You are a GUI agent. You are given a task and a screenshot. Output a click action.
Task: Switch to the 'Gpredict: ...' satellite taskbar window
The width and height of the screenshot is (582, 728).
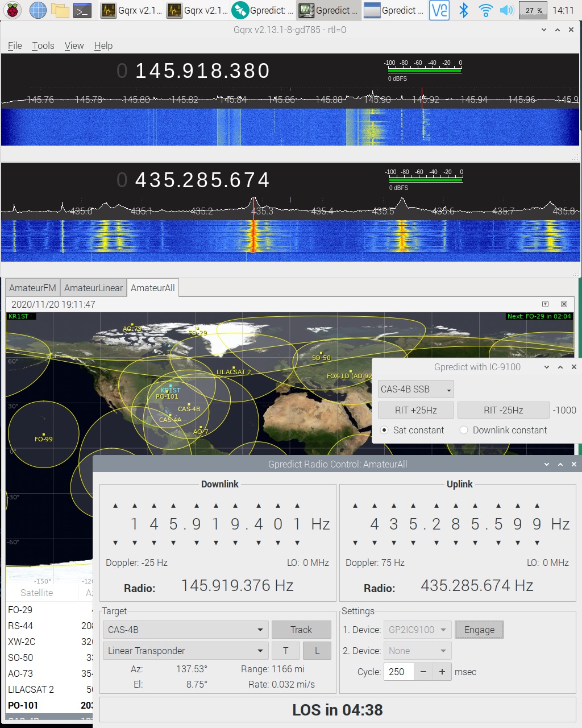(x=264, y=10)
